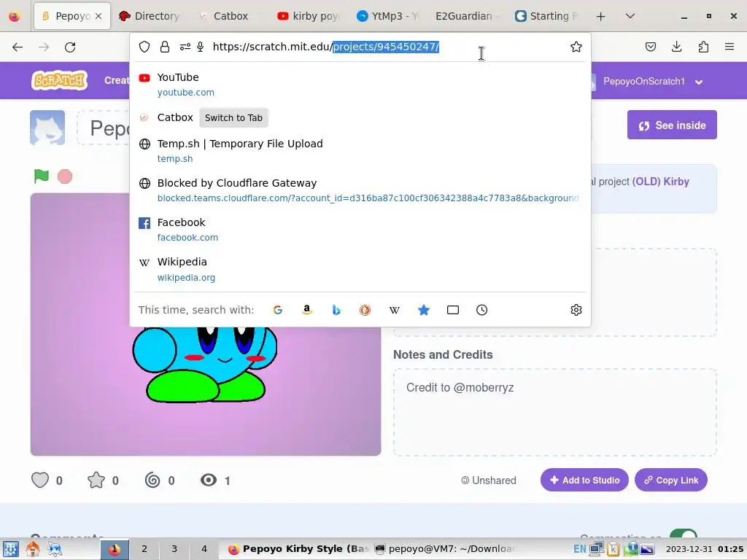The image size is (747, 560).
Task: Click the microphone permission icon
Action: pyautogui.click(x=201, y=47)
